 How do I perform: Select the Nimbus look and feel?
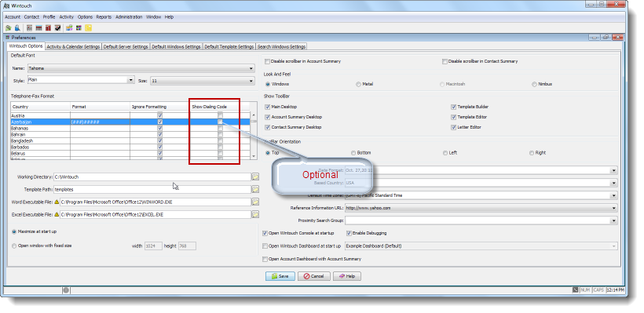click(x=534, y=84)
